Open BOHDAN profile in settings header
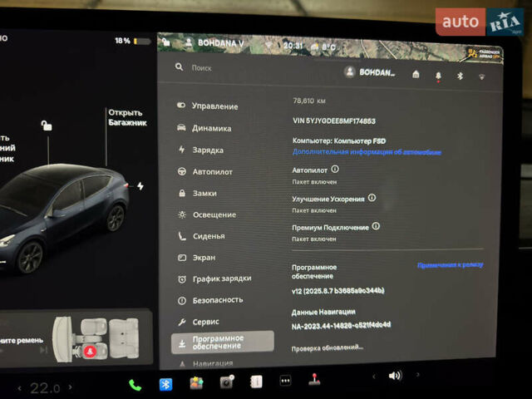 pyautogui.click(x=370, y=72)
